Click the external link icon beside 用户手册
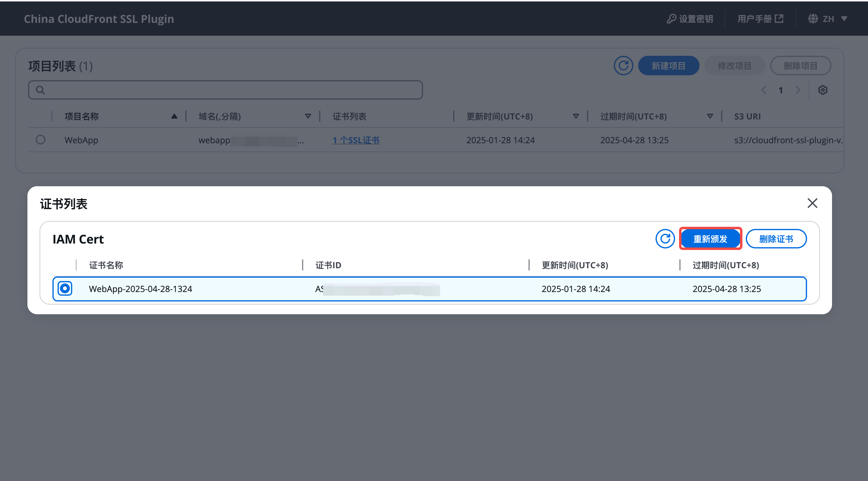This screenshot has width=868, height=481. click(x=780, y=19)
